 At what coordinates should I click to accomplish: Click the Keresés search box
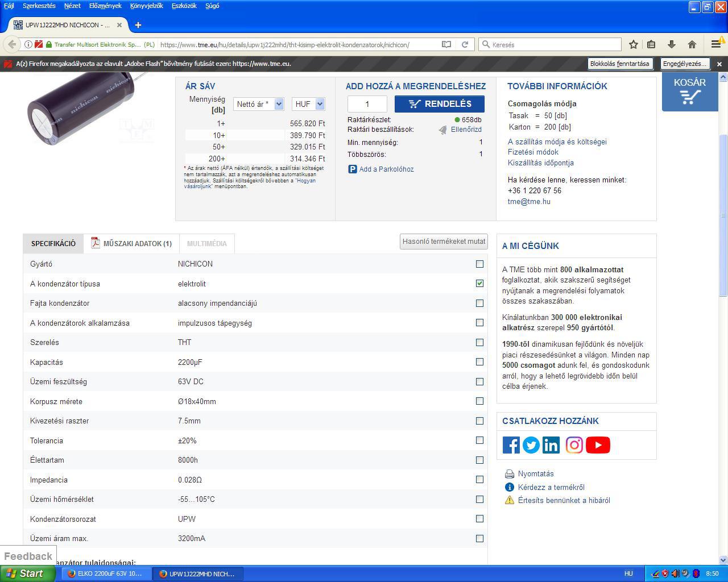pos(550,44)
